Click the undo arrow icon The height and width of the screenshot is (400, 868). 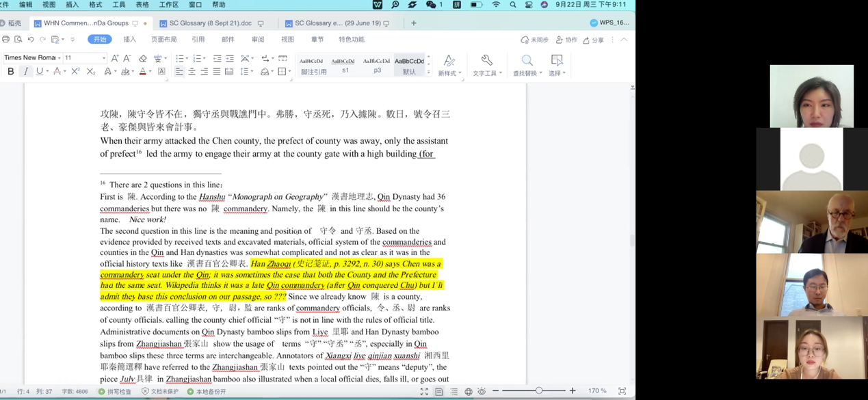pyautogui.click(x=31, y=40)
